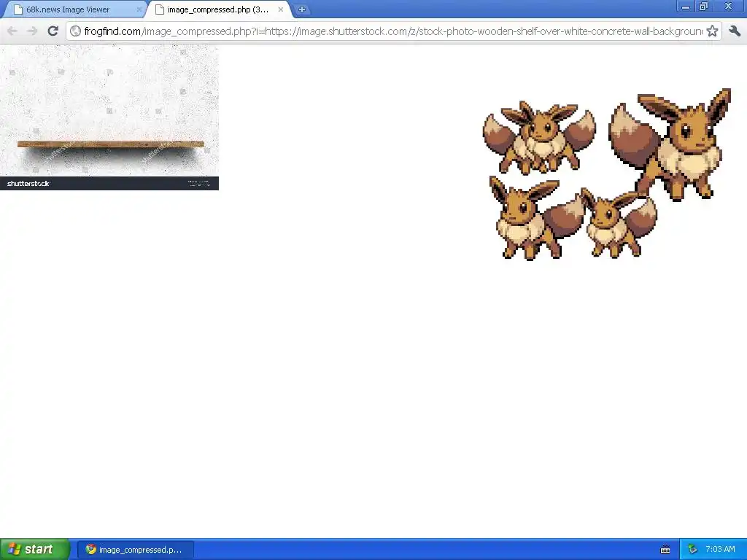Reload the current page

[x=53, y=31]
